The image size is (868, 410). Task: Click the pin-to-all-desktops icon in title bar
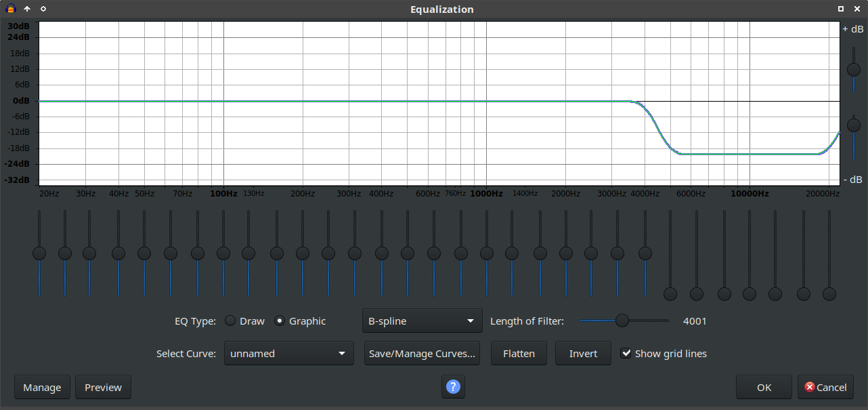click(43, 9)
